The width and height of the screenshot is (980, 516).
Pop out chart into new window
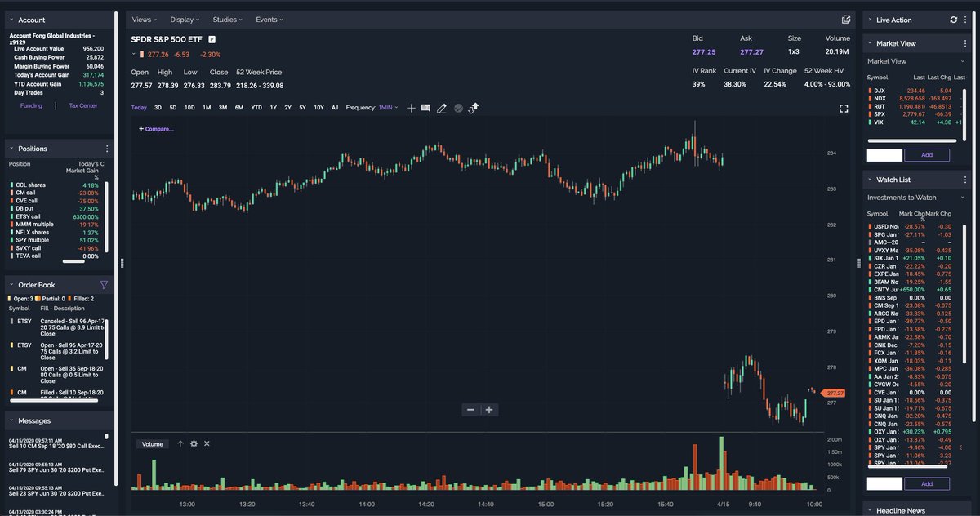point(846,20)
